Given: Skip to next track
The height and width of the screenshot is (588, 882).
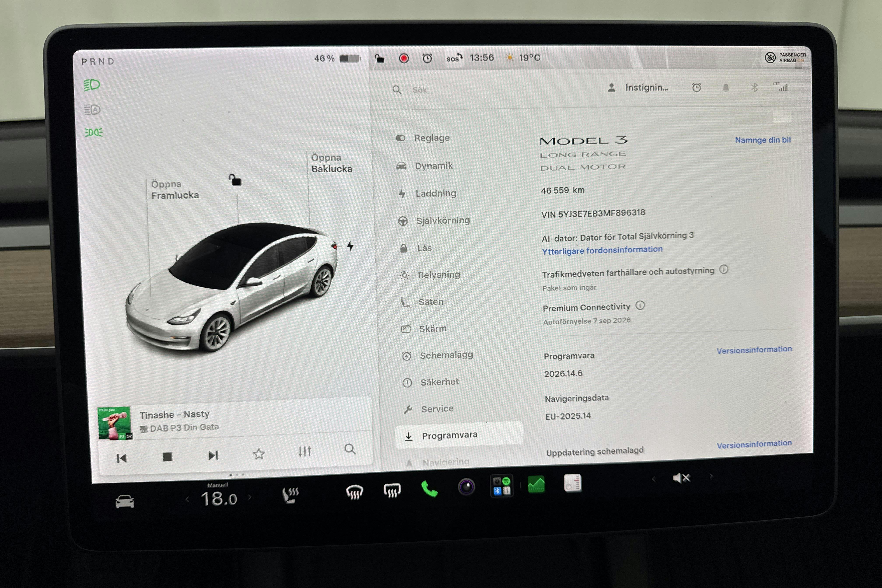Looking at the screenshot, I should click(x=213, y=456).
